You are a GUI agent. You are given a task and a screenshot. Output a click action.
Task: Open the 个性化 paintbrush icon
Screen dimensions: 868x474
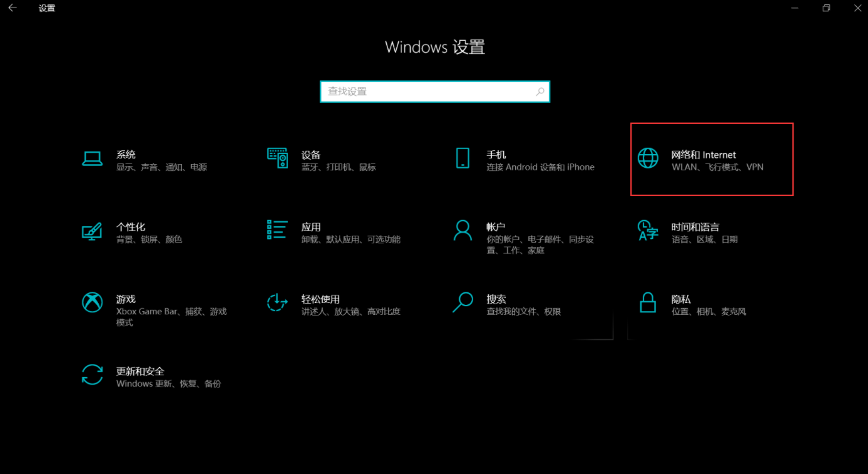pyautogui.click(x=92, y=231)
